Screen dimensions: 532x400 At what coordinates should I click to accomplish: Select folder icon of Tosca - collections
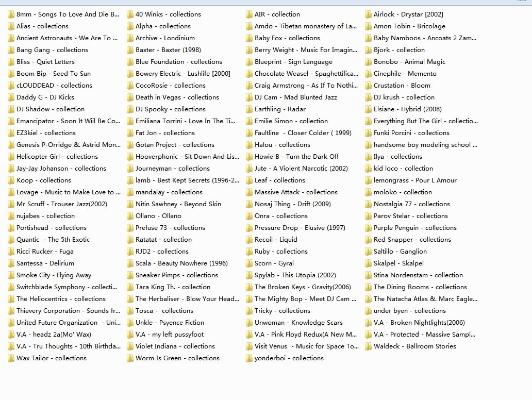click(130, 311)
